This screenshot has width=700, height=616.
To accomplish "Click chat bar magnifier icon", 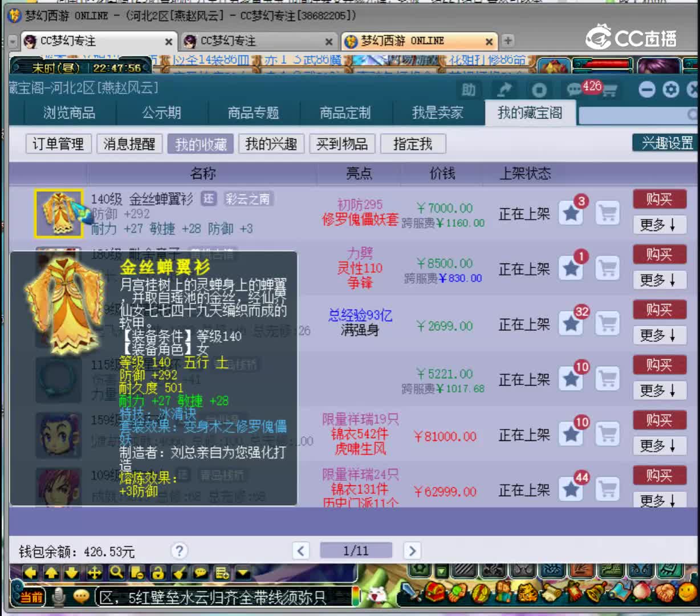I will (116, 573).
